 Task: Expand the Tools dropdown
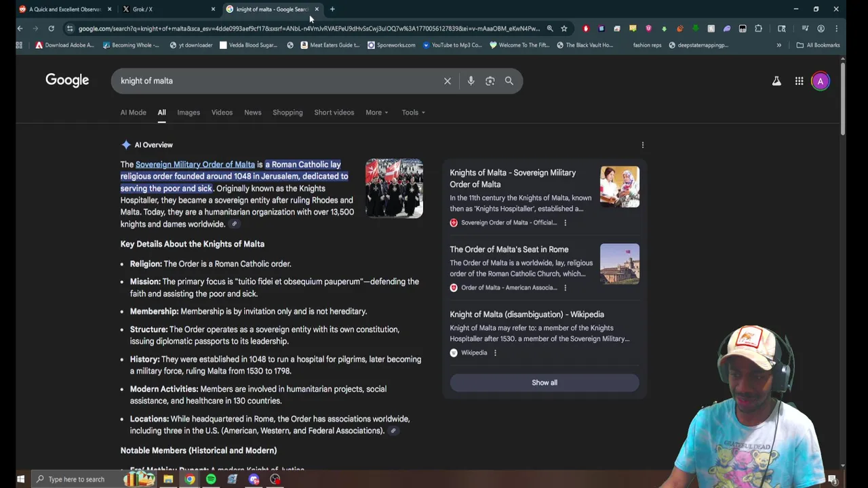(x=413, y=113)
